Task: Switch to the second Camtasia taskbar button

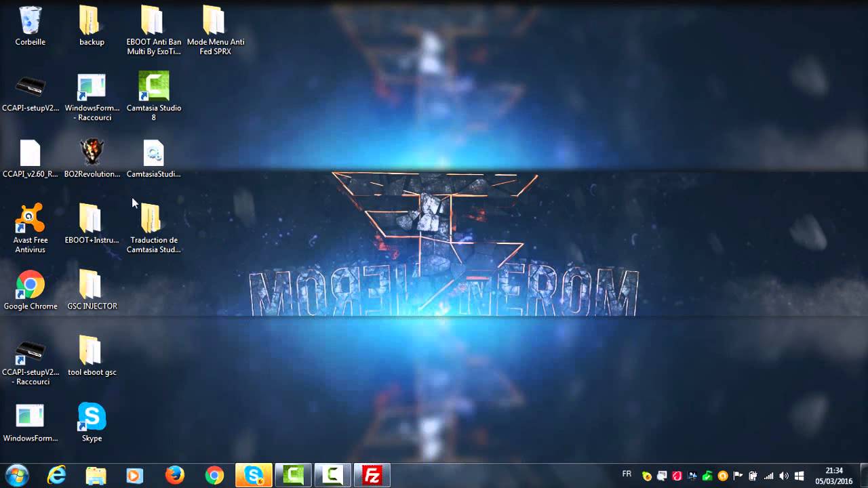Action: pyautogui.click(x=332, y=476)
